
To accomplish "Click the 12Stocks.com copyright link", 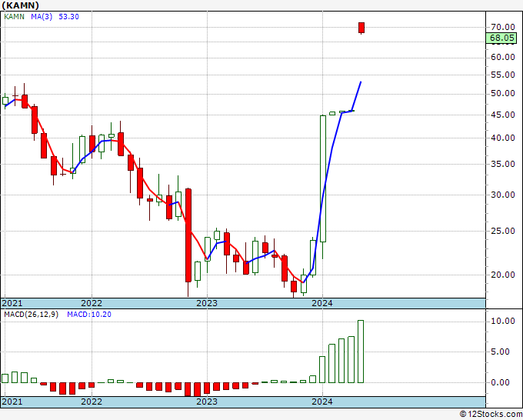I will coord(491,414).
